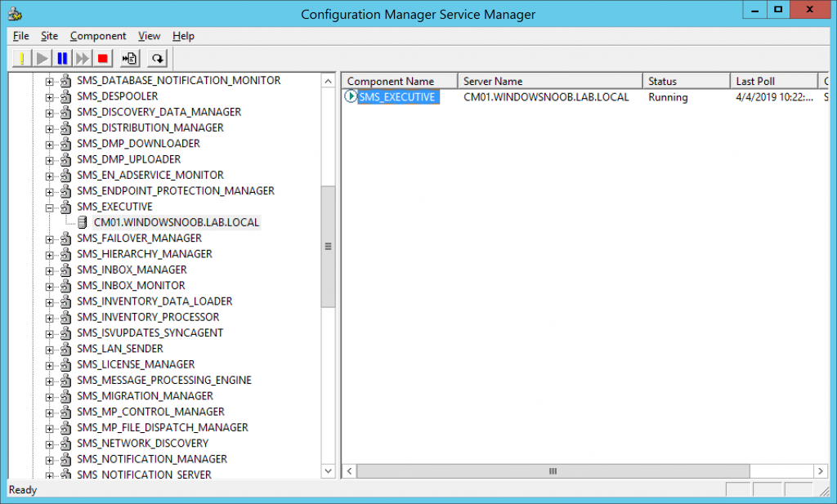Query the selected component with the exclamation icon
This screenshot has width=837, height=504.
20,57
